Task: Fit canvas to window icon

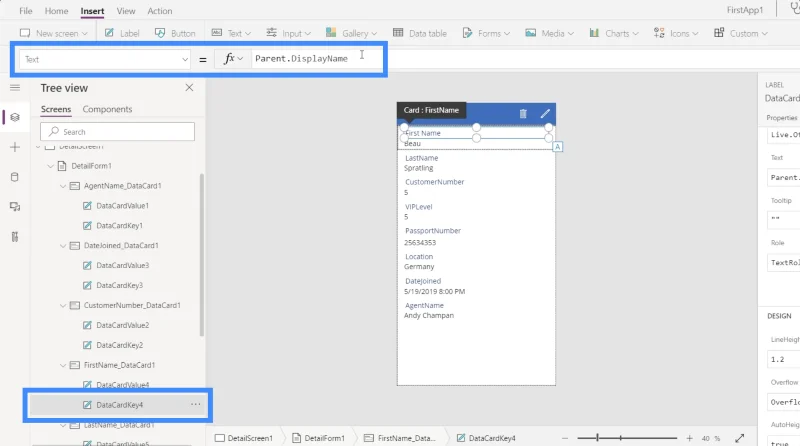Action: [739, 438]
